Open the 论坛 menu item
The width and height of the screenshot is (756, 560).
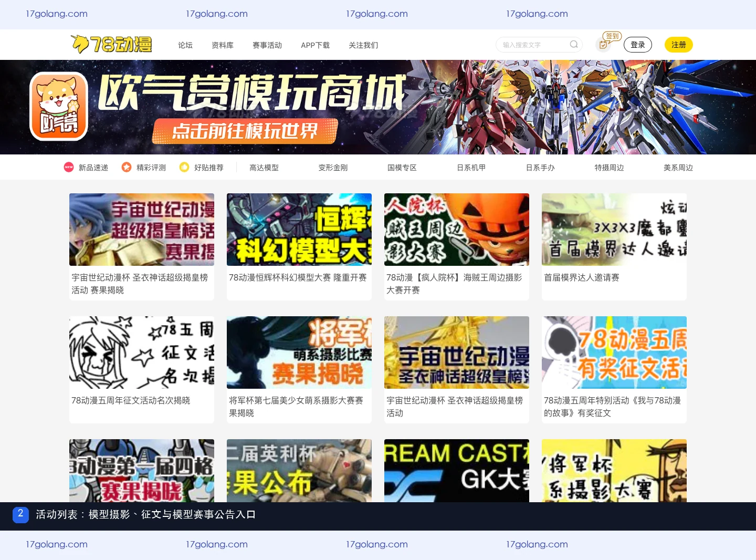tap(185, 45)
